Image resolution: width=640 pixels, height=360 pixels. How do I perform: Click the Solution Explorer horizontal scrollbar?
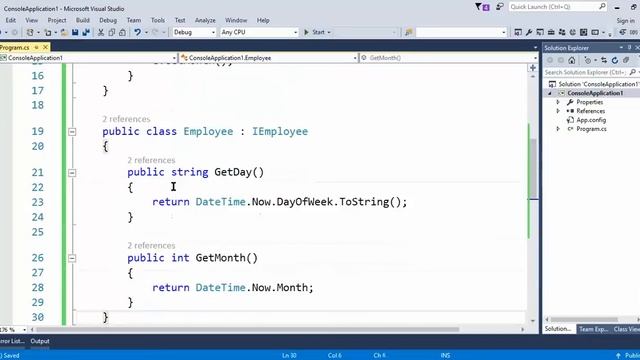[584, 320]
